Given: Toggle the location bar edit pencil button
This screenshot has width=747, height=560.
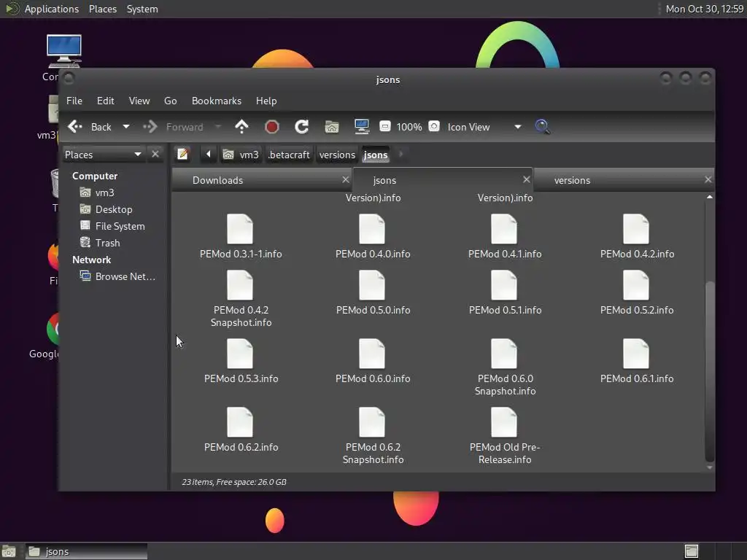Looking at the screenshot, I should click(x=183, y=155).
